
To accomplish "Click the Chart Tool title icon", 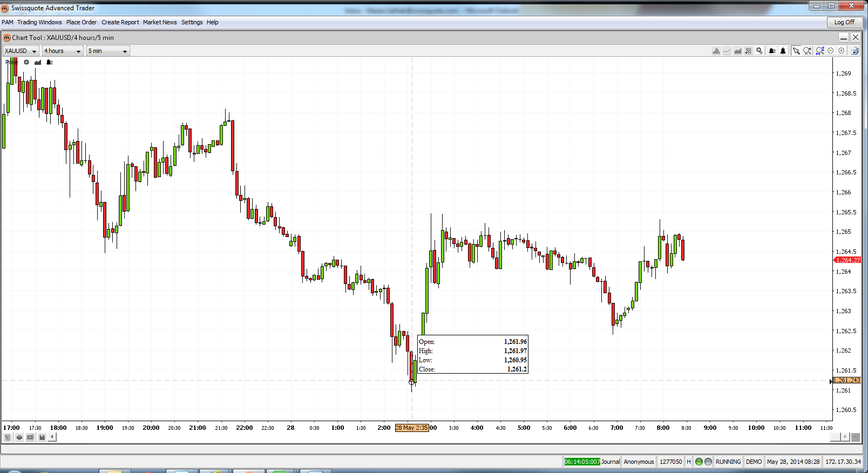I will [7, 38].
